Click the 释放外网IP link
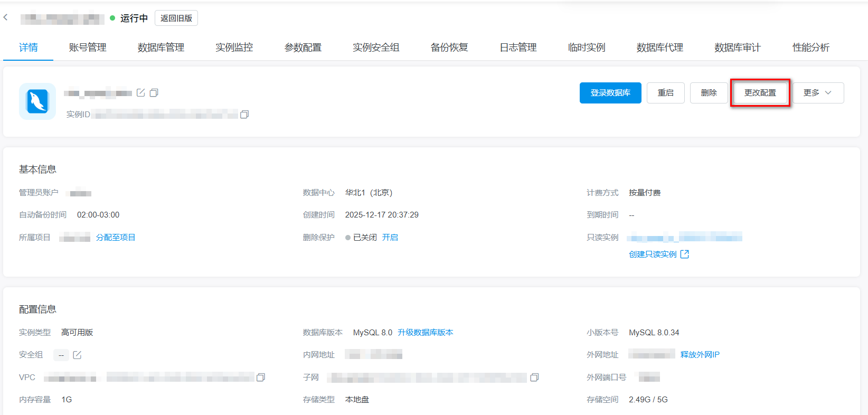 (700, 355)
